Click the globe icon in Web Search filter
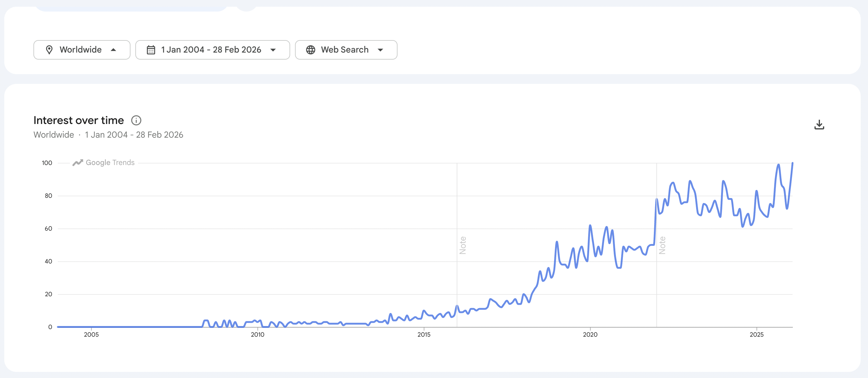 [x=310, y=50]
